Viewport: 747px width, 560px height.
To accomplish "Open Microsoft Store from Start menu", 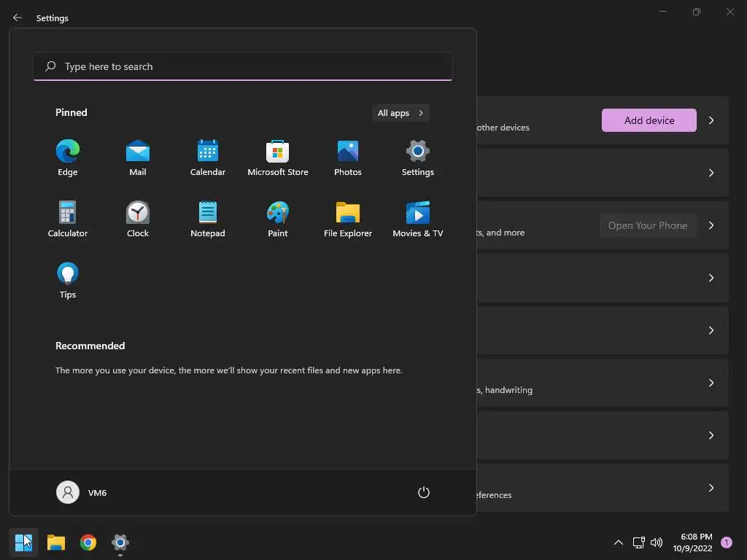I will coord(278,158).
